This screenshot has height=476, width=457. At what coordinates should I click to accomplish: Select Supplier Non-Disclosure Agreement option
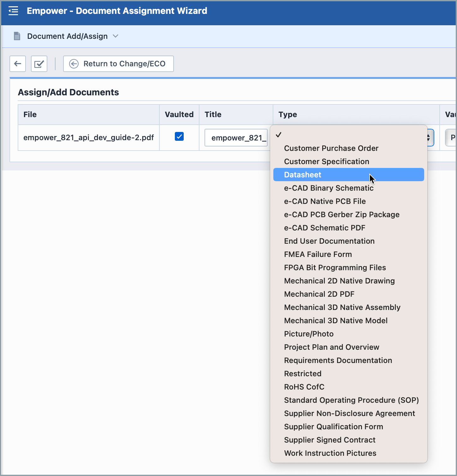coord(349,413)
